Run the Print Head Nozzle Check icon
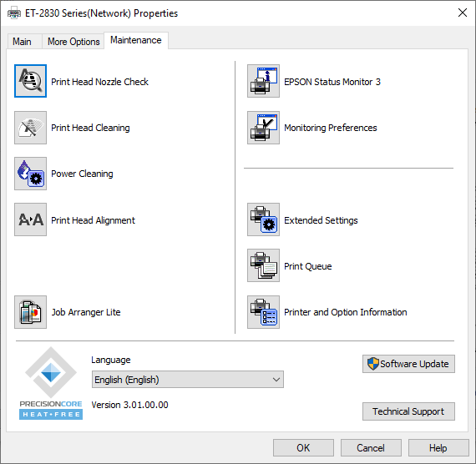The height and width of the screenshot is (464, 476). coord(30,81)
